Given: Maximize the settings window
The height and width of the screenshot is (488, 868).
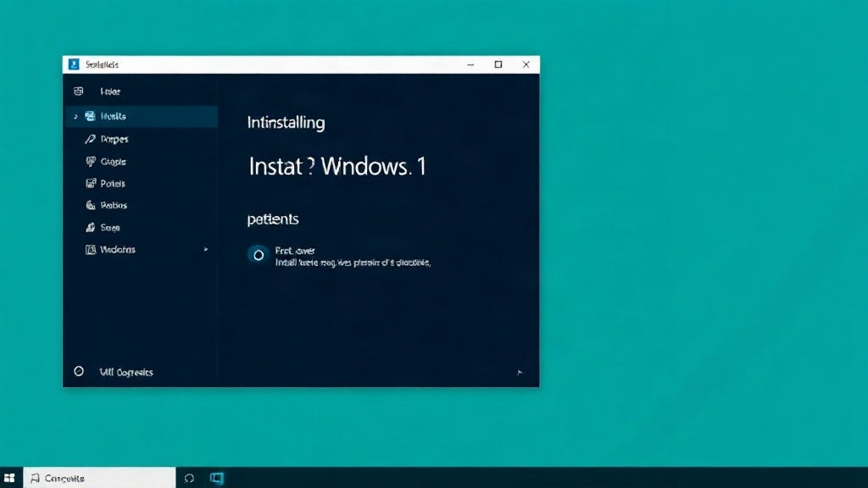Looking at the screenshot, I should (498, 64).
